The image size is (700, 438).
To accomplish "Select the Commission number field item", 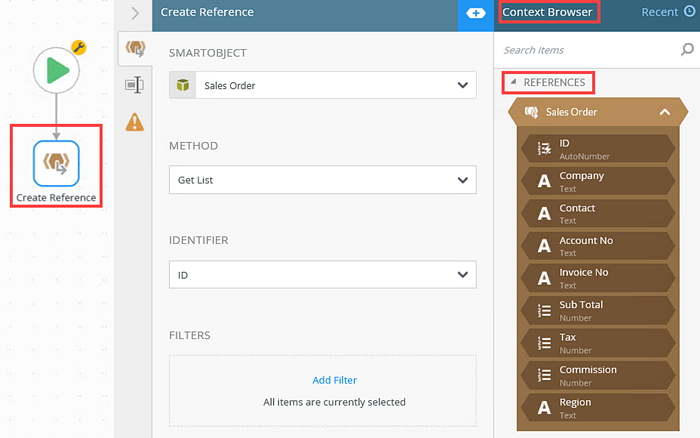I will tap(598, 375).
